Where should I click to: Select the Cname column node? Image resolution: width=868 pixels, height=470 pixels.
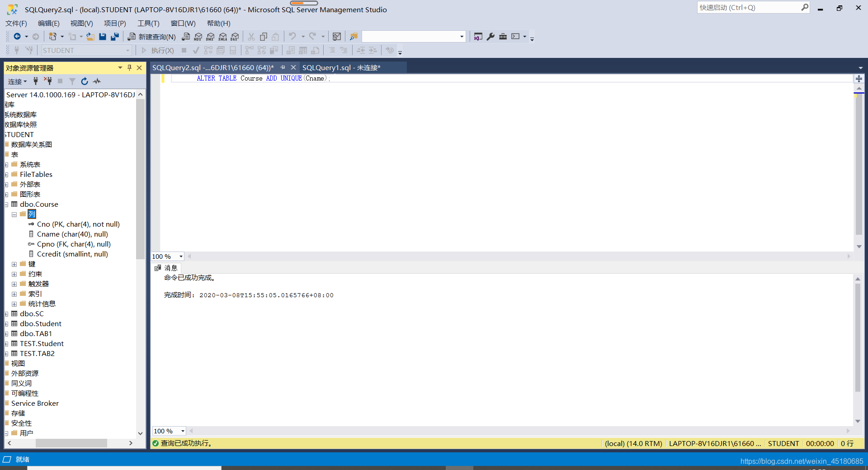tap(72, 234)
